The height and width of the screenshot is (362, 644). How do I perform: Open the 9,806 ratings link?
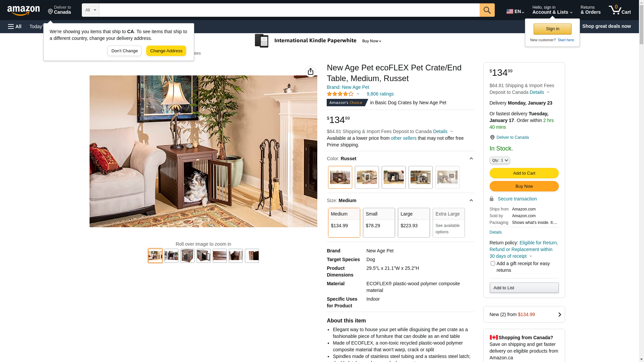pos(380,94)
